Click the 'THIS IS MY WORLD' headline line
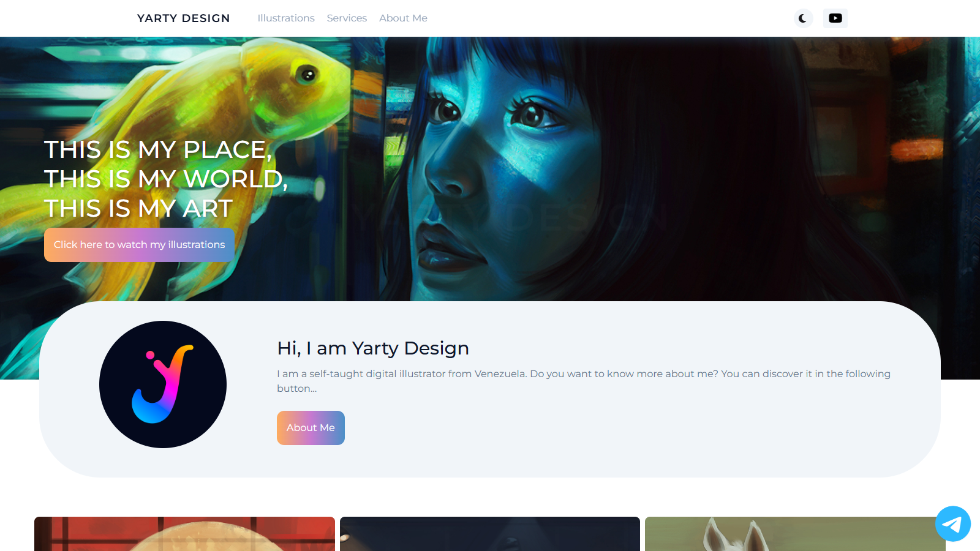This screenshot has width=980, height=551. tap(165, 179)
